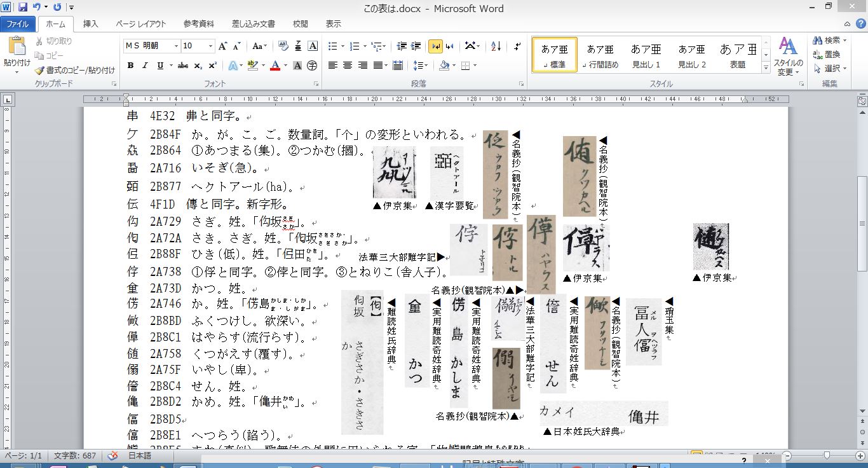The height and width of the screenshot is (468, 868).
Task: Apply the 行間詰め style
Action: (x=600, y=55)
